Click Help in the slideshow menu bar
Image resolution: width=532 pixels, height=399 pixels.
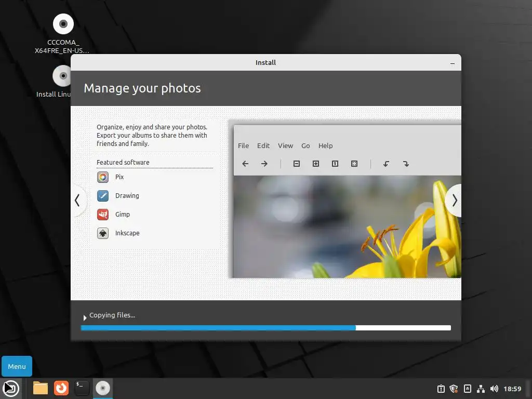325,146
